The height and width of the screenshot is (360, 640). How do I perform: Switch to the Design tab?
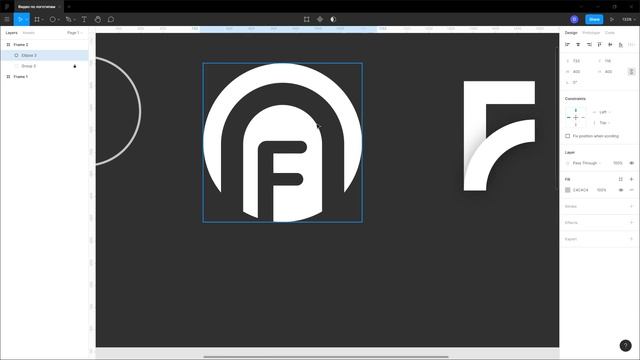point(571,33)
